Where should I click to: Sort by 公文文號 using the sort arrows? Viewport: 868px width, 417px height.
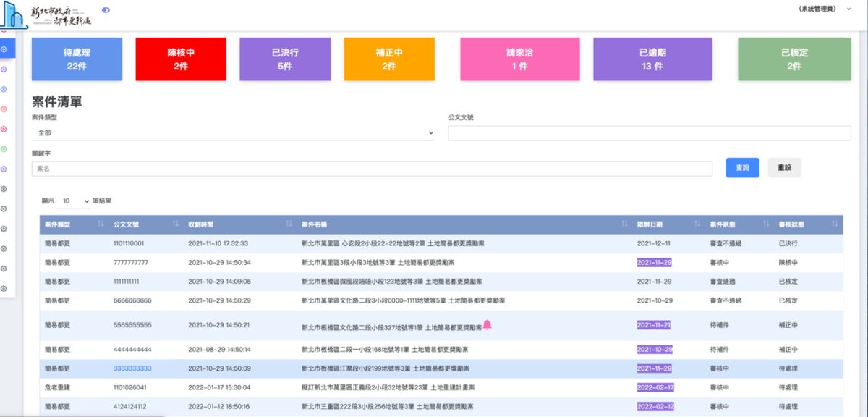(x=175, y=224)
